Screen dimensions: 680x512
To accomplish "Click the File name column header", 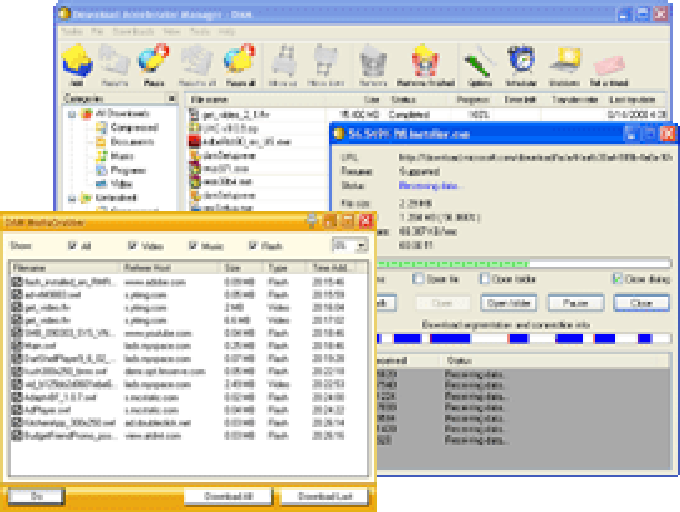I will [x=210, y=100].
